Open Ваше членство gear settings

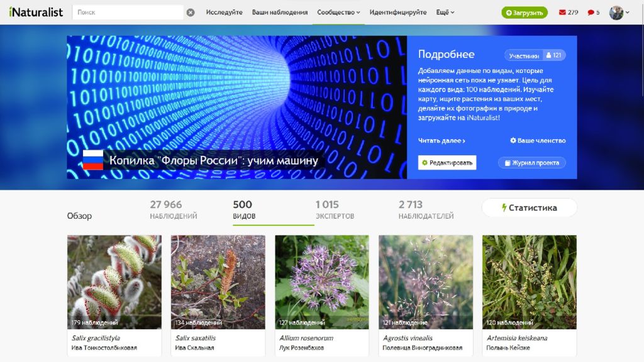pyautogui.click(x=538, y=140)
